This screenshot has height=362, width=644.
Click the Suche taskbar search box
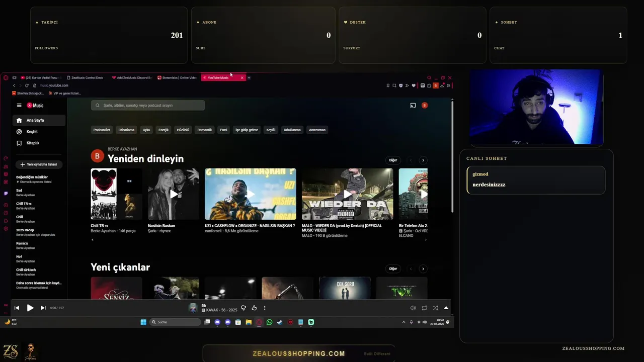click(x=175, y=322)
